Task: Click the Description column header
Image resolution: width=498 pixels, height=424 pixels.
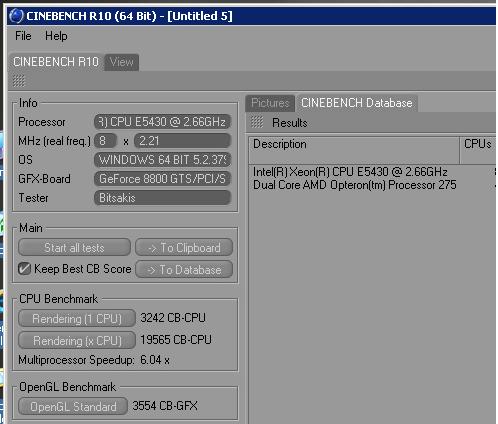Action: click(x=354, y=150)
